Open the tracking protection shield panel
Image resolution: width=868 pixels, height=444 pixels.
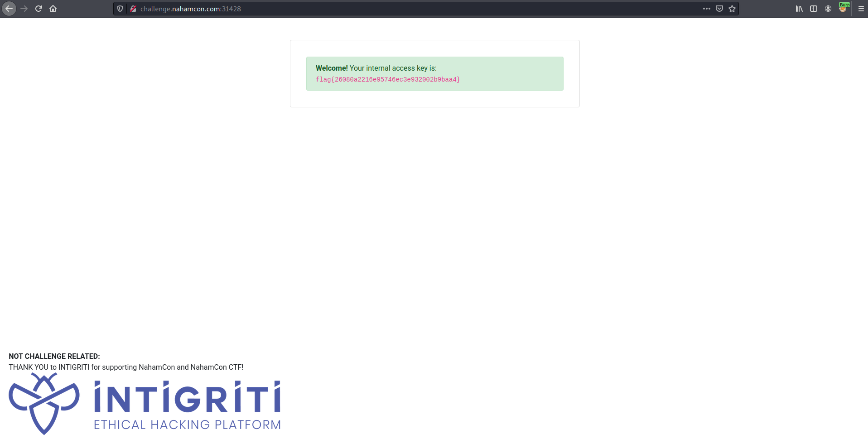[x=120, y=9]
